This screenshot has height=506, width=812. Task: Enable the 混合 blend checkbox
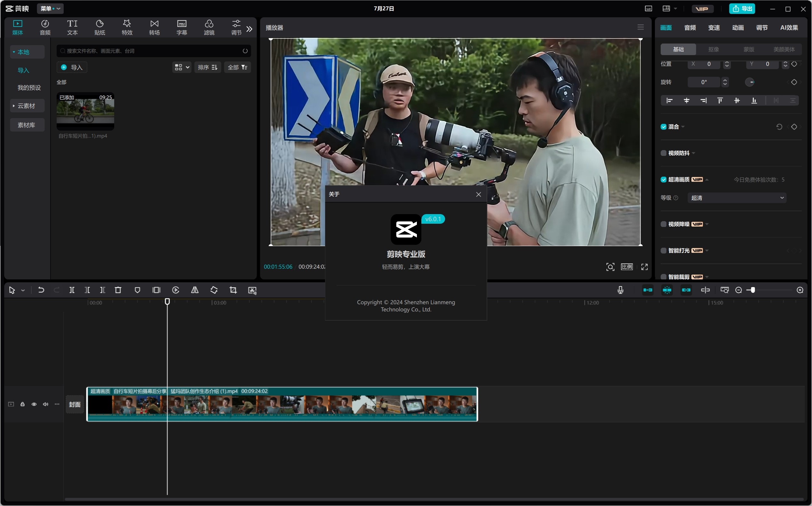click(x=664, y=127)
